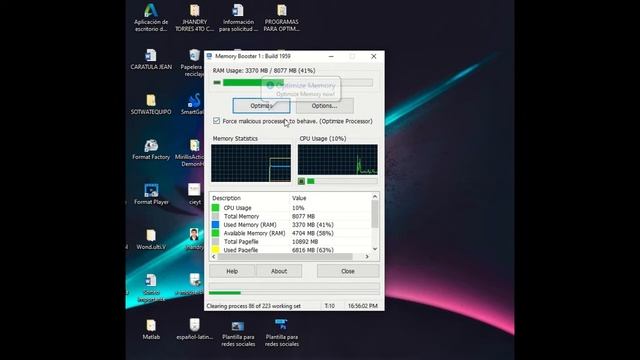Click blue color swatch next to Used Memory
The height and width of the screenshot is (360, 640).
pyautogui.click(x=216, y=224)
